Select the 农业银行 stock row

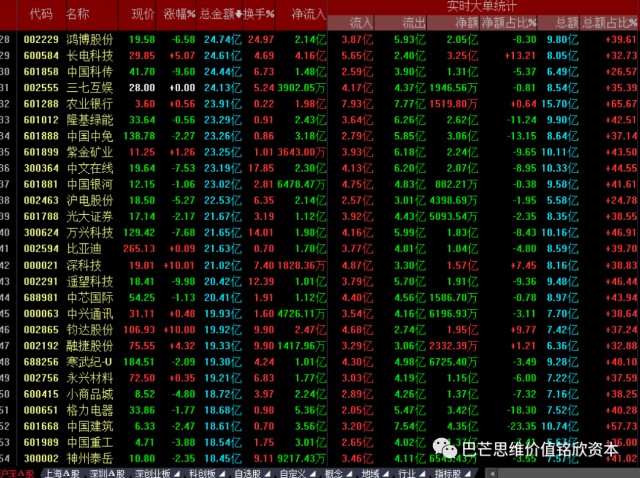320,104
